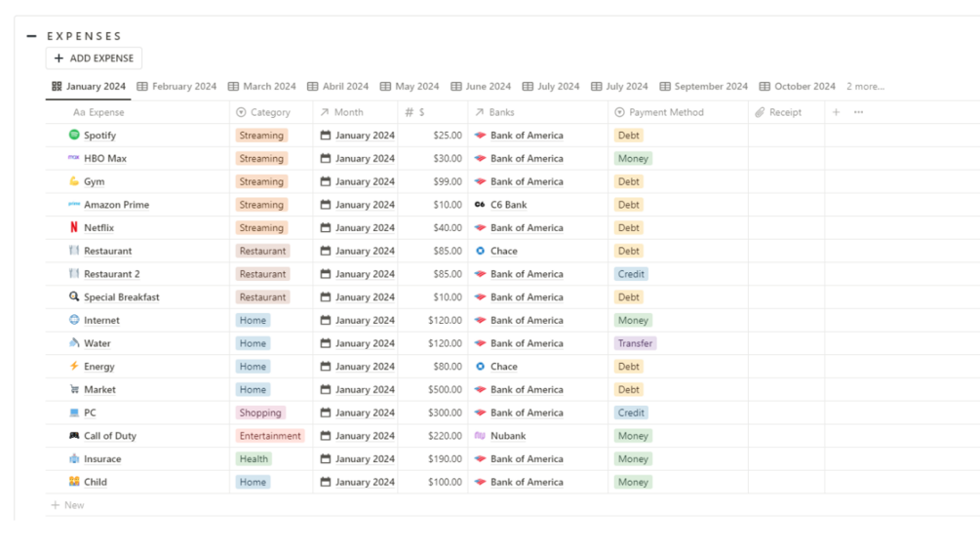Switch to the May 2024 tab
Screen dimensions: 980x551
[x=410, y=86]
